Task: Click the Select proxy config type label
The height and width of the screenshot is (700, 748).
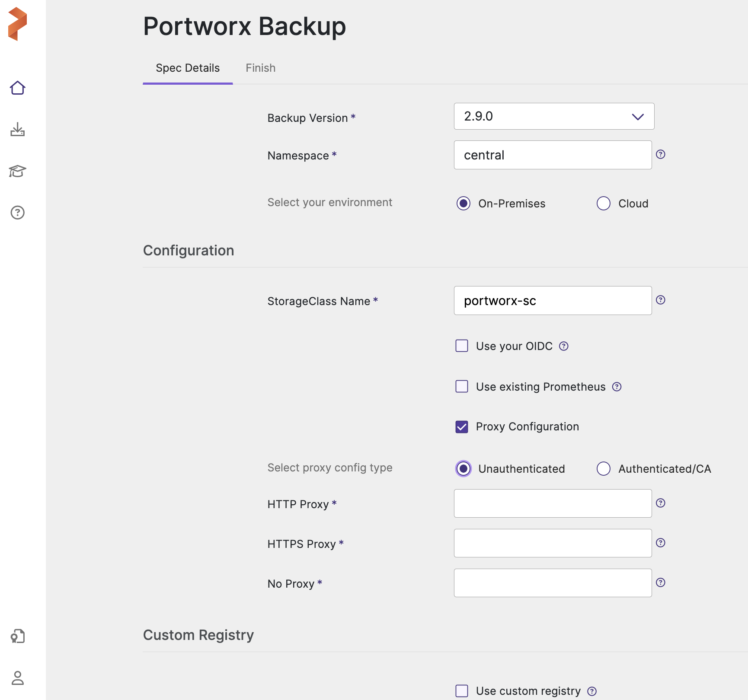Action: (330, 468)
